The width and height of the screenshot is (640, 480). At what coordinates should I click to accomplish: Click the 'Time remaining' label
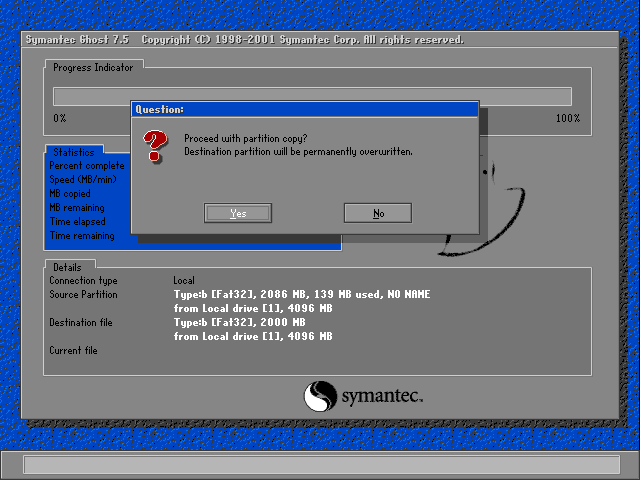coord(82,236)
